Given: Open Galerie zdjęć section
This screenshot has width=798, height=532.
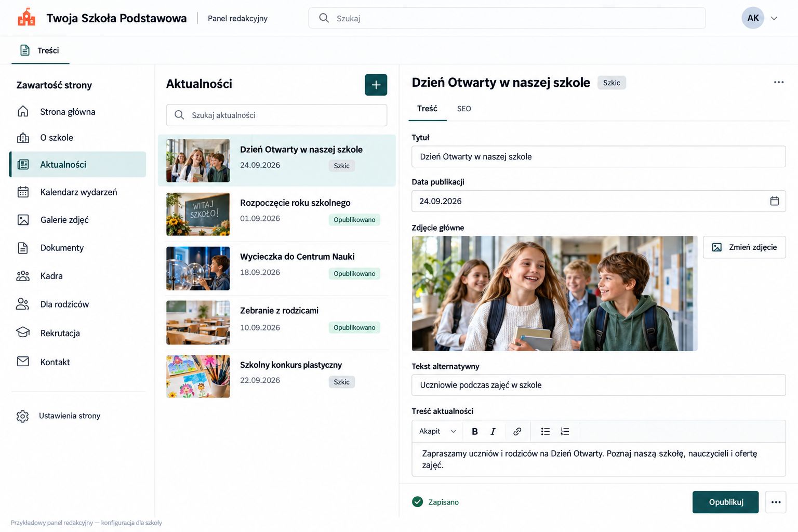Looking at the screenshot, I should (78, 220).
